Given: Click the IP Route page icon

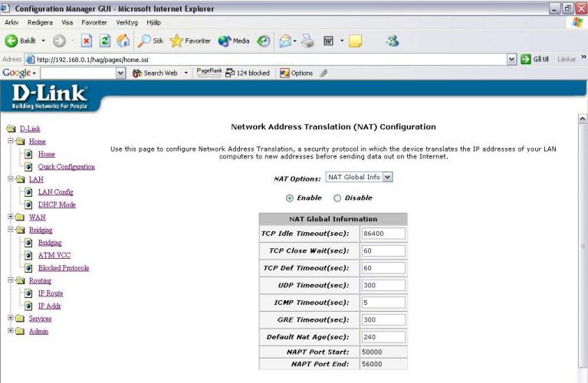Looking at the screenshot, I should pos(28,293).
